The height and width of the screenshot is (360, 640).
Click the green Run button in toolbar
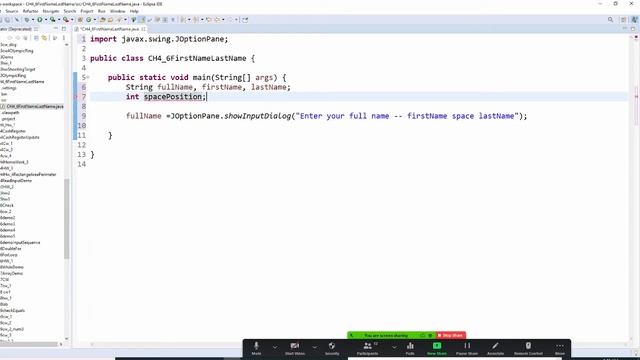tap(40, 20)
